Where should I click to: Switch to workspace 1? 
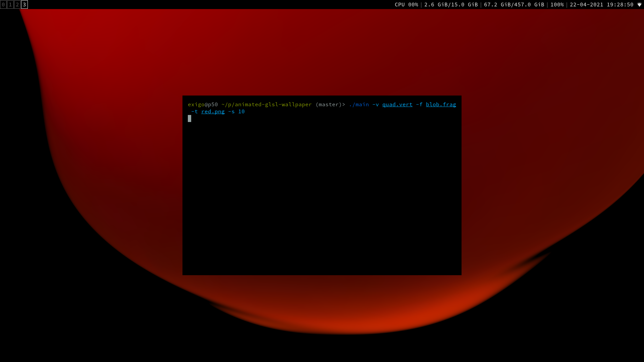[10, 5]
